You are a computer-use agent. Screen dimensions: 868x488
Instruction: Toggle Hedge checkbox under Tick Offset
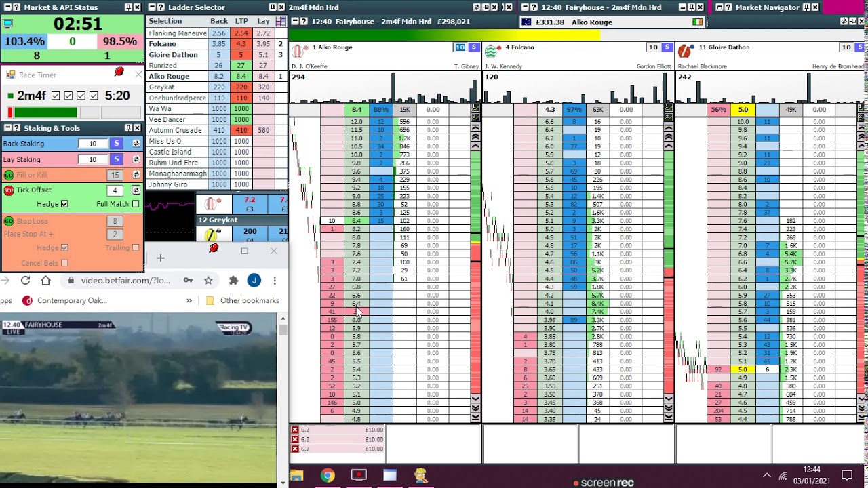coord(64,204)
